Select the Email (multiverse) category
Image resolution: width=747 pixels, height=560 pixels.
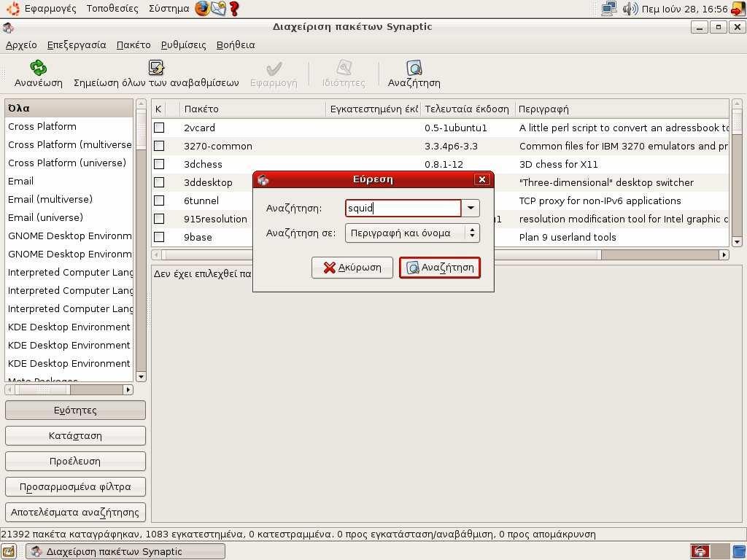click(x=69, y=200)
